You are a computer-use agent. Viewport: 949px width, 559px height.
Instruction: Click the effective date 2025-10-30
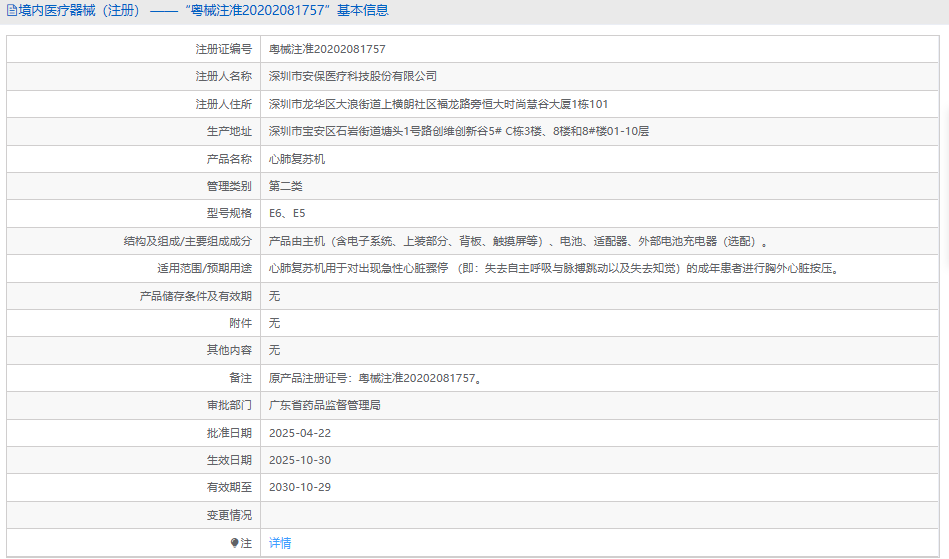tap(300, 460)
